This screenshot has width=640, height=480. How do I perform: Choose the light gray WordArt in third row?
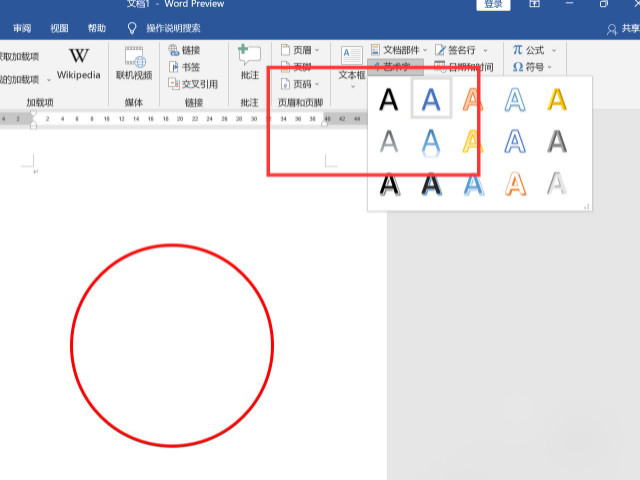coord(557,184)
